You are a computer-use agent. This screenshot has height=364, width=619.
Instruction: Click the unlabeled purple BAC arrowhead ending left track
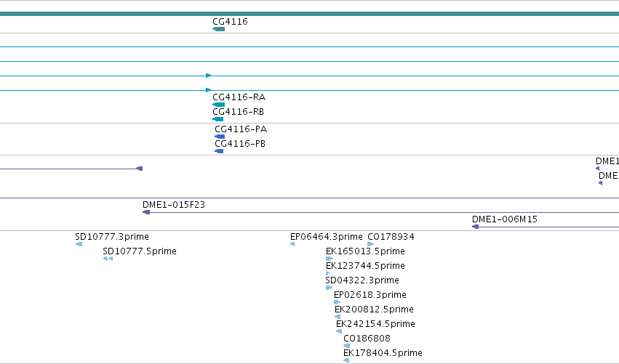[x=140, y=169]
